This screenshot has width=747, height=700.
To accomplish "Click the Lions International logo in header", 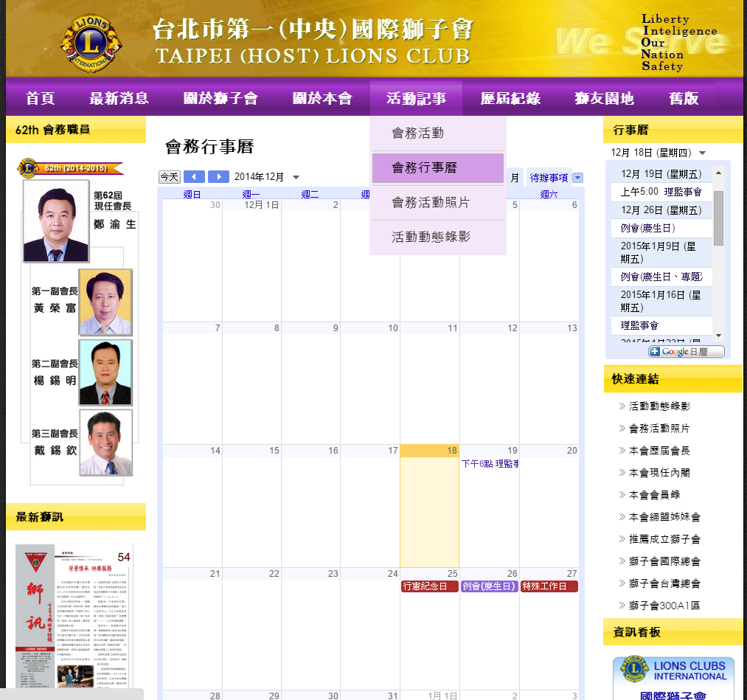I will click(x=91, y=41).
